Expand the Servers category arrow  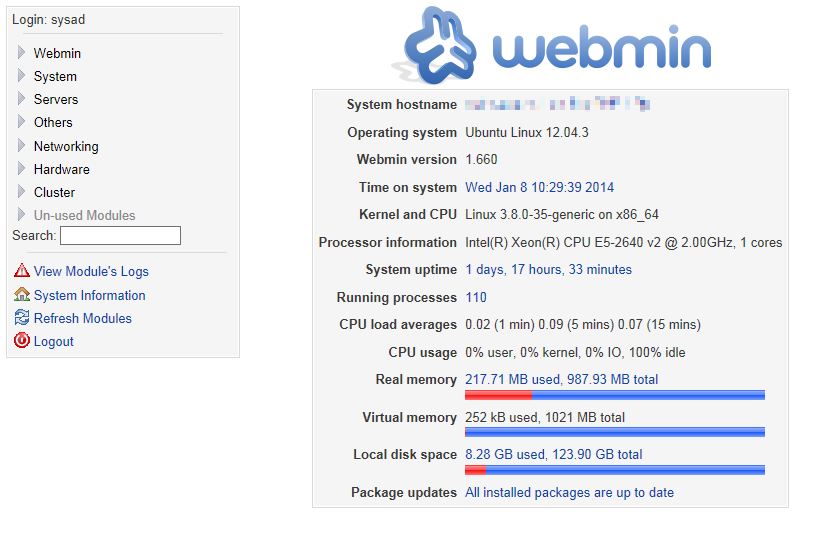pos(21,99)
